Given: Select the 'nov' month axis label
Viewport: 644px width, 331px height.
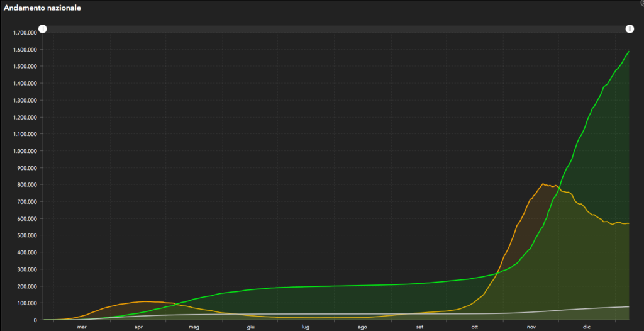Looking at the screenshot, I should pyautogui.click(x=531, y=327).
